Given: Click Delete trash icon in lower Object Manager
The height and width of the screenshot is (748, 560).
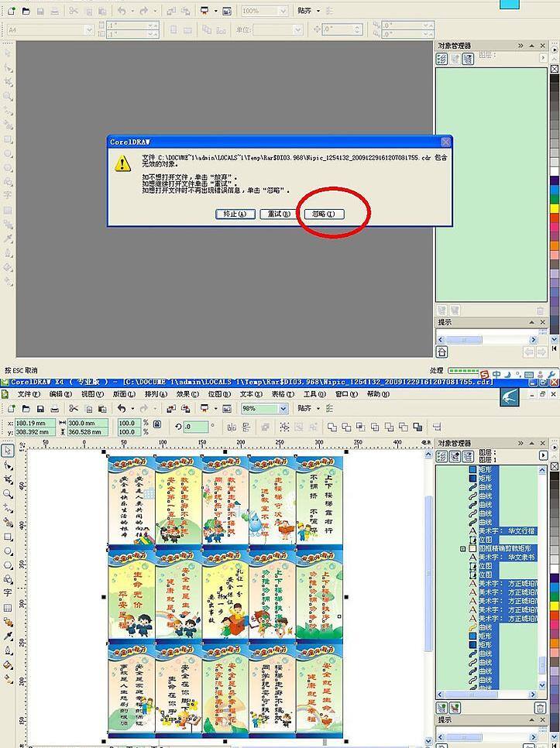Looking at the screenshot, I should point(541,707).
